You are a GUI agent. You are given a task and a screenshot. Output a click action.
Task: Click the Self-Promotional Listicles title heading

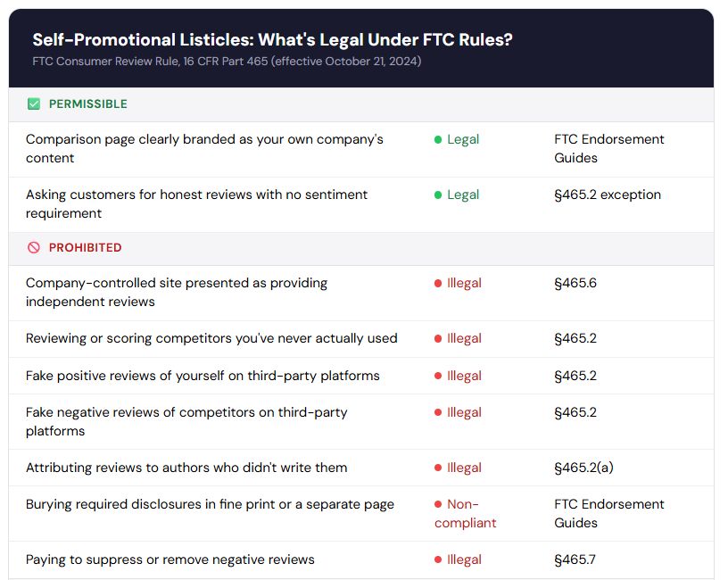tap(272, 40)
